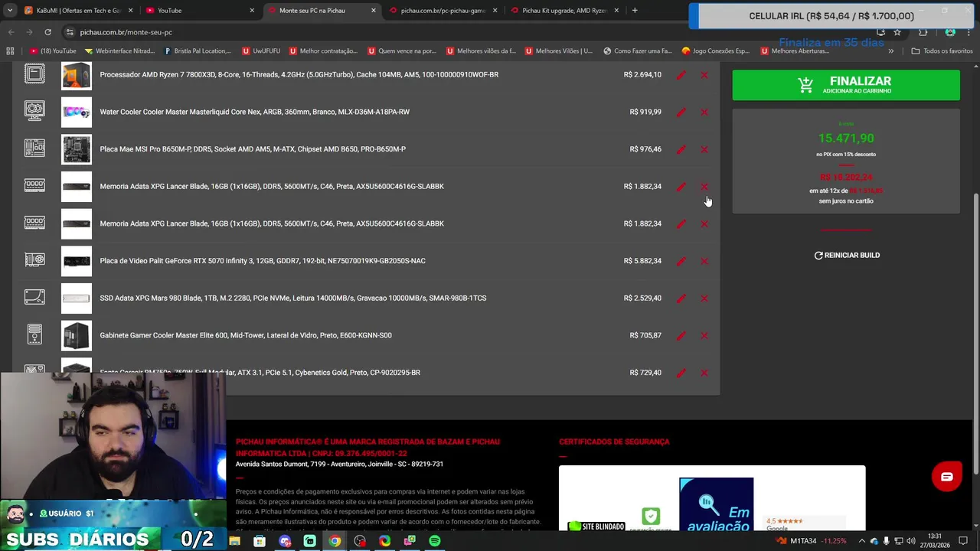This screenshot has height=551, width=980.
Task: Click the M1TA34 stock widget in taskbar
Action: click(812, 541)
